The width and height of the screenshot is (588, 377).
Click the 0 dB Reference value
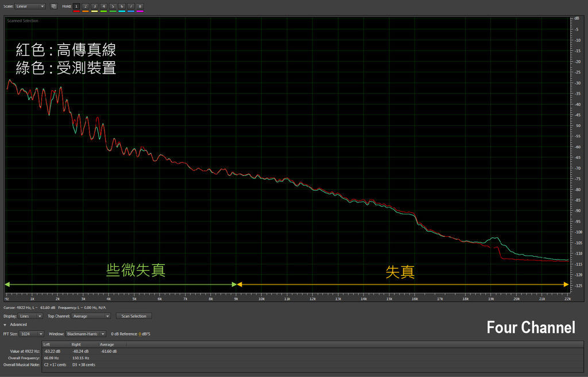coord(140,334)
